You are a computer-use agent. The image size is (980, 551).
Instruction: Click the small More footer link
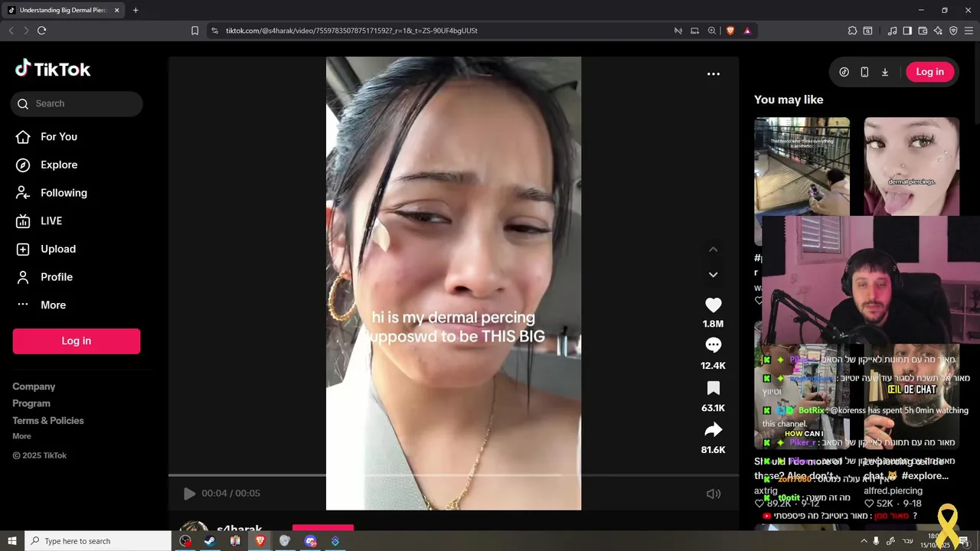(21, 436)
